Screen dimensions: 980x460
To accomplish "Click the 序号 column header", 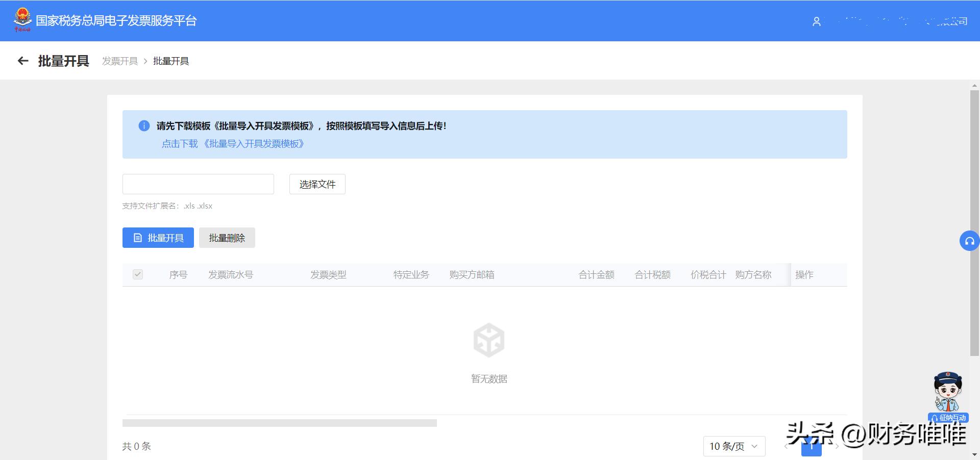I will [178, 275].
